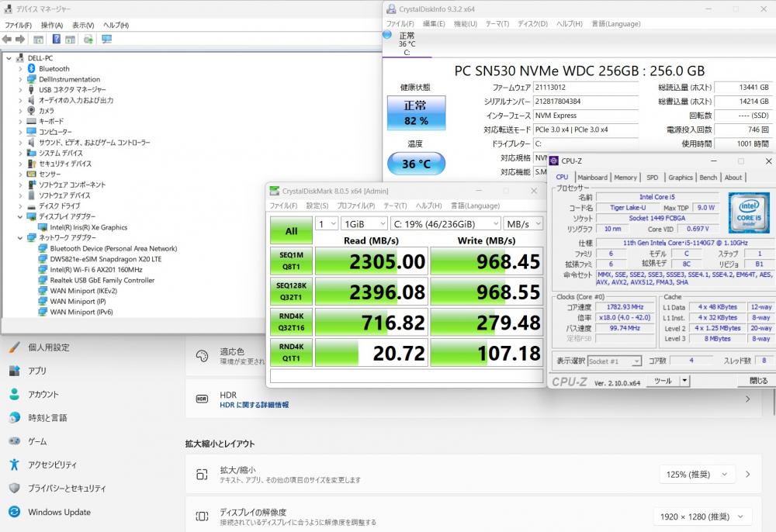
Task: Click the 閉じる button in CPU-Z
Action: [x=758, y=381]
